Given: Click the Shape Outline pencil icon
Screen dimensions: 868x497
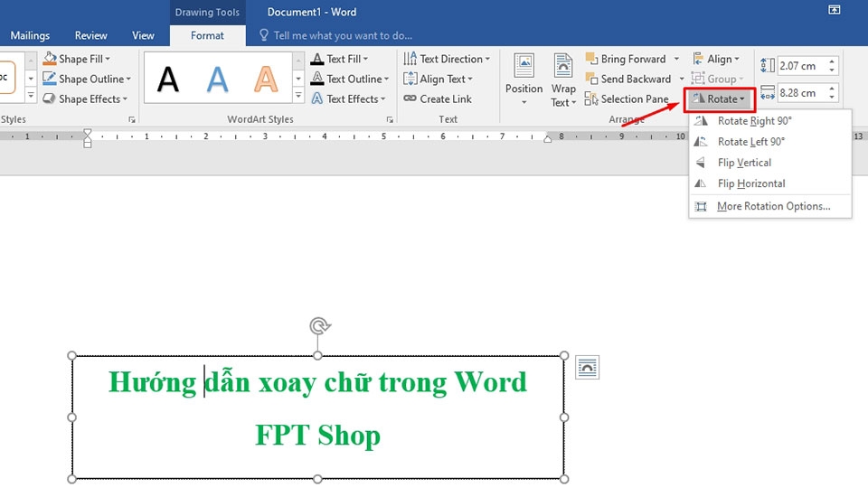Looking at the screenshot, I should click(50, 79).
